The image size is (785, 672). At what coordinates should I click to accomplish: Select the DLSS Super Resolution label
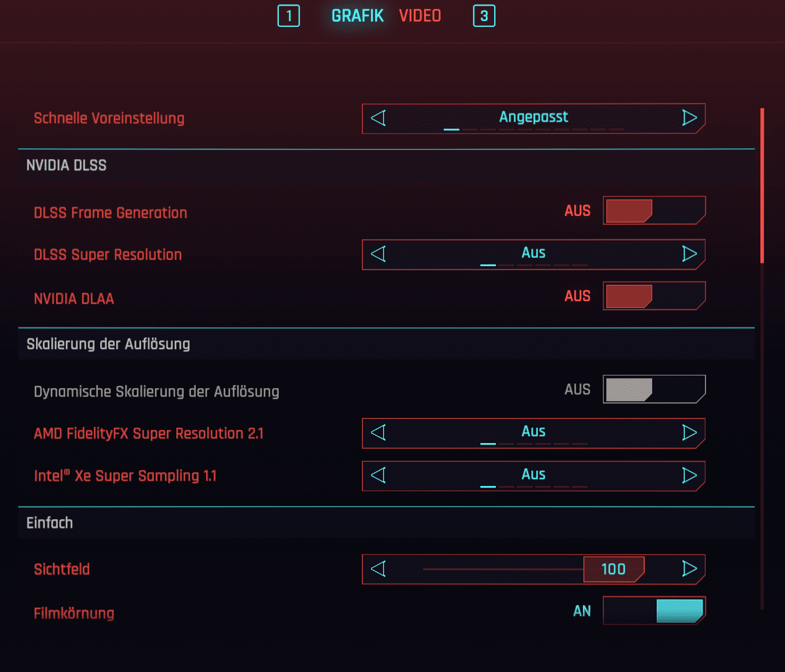(x=108, y=255)
